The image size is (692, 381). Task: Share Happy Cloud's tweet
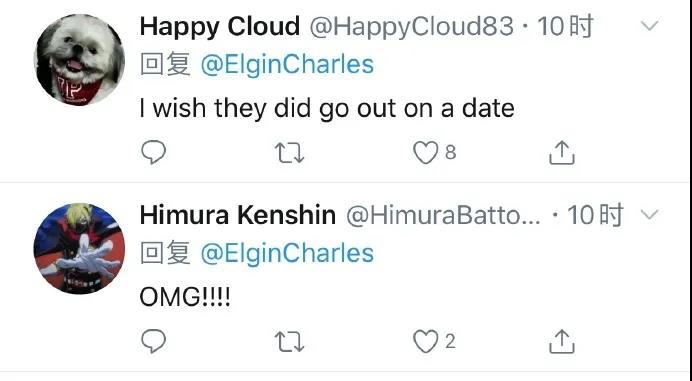561,153
